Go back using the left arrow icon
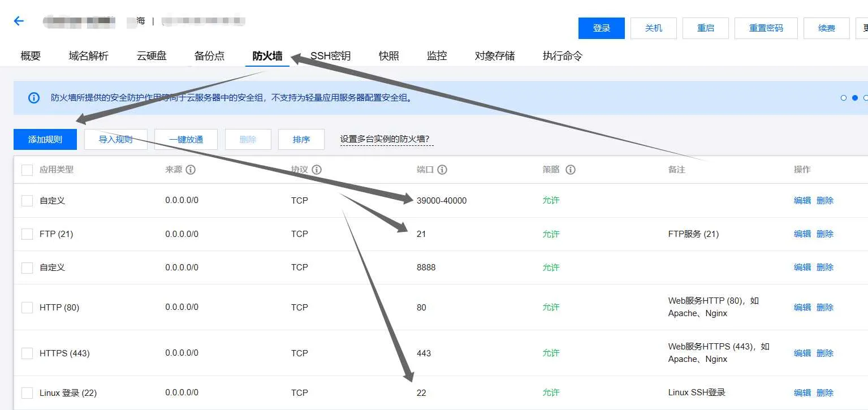Viewport: 868px width, 410px height. (x=19, y=21)
